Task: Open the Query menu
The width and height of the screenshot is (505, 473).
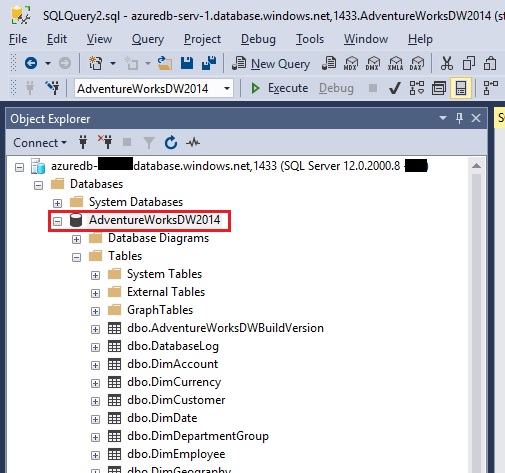Action: (148, 39)
